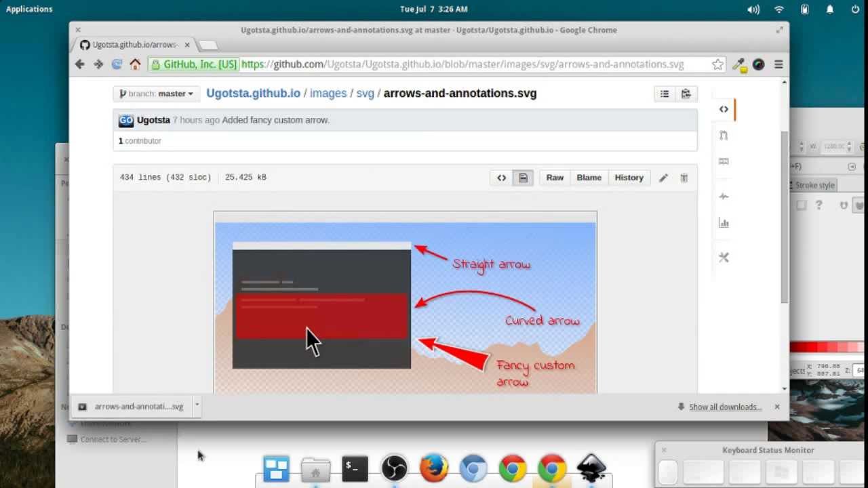This screenshot has width=868, height=488.
Task: Open the Graphs sidebar icon
Action: tap(724, 223)
